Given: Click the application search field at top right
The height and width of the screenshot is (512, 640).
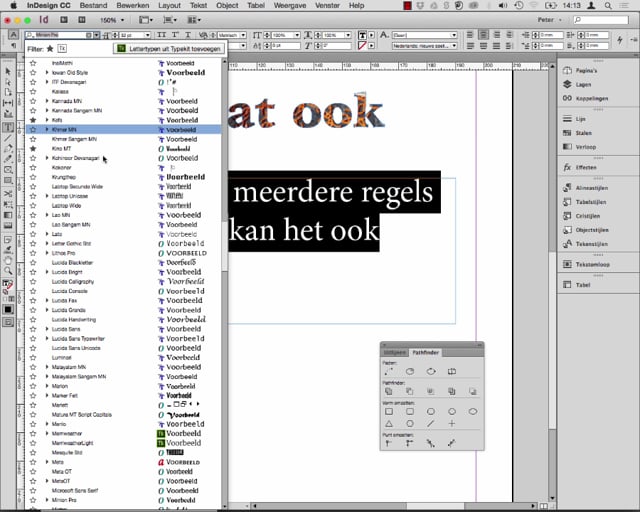Looking at the screenshot, I should point(600,20).
